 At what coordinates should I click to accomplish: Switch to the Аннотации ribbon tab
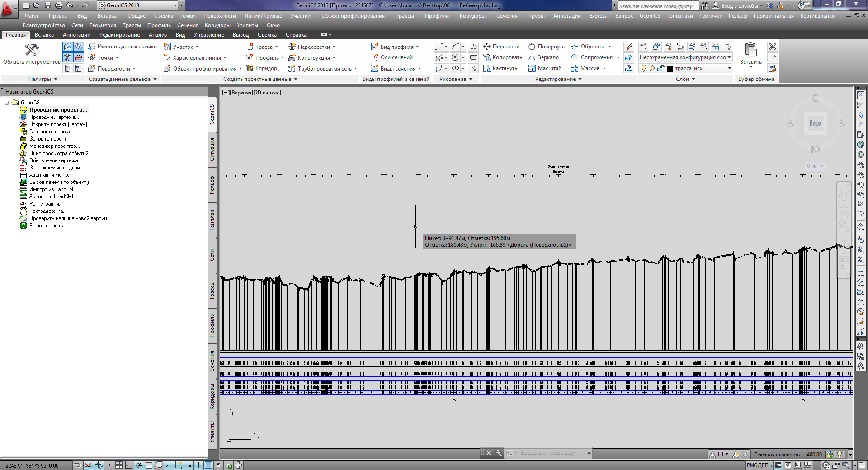[76, 35]
